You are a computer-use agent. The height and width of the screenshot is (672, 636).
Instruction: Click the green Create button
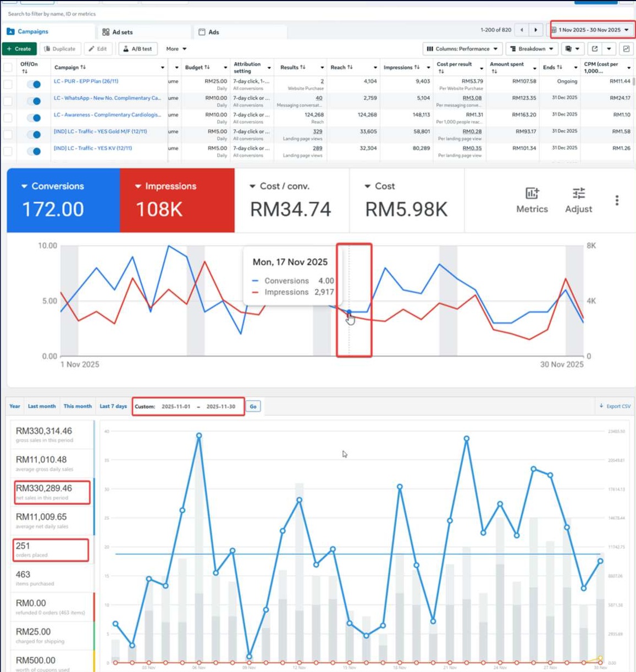point(19,49)
